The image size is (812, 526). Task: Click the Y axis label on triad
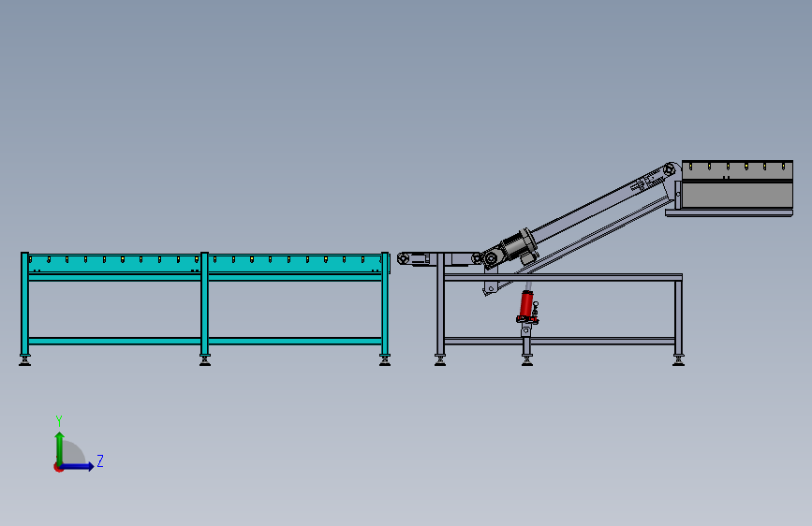coord(59,421)
